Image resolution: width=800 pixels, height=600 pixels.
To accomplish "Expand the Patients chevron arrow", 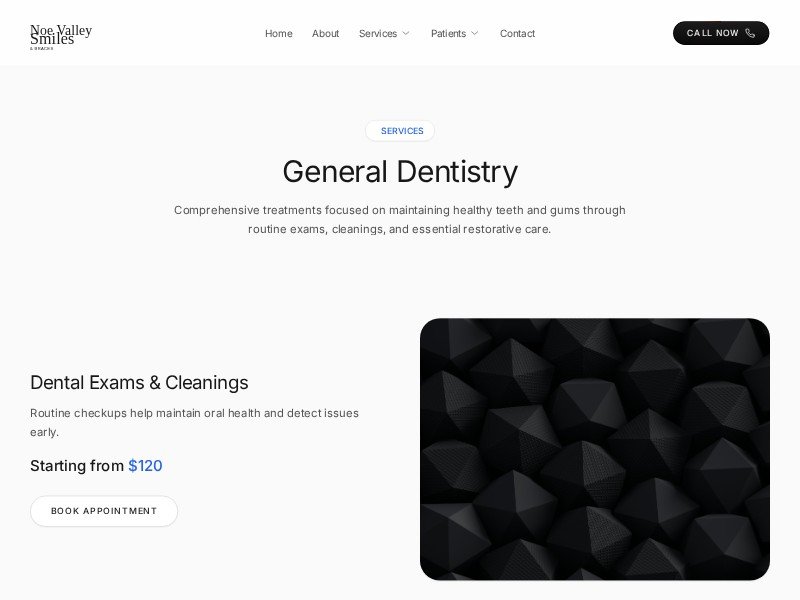I will pos(474,33).
